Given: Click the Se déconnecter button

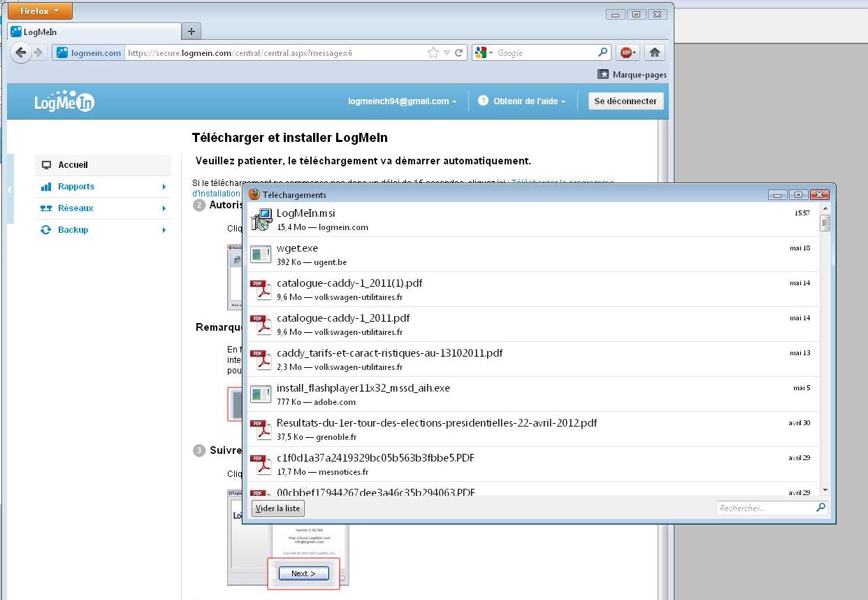Looking at the screenshot, I should (625, 101).
